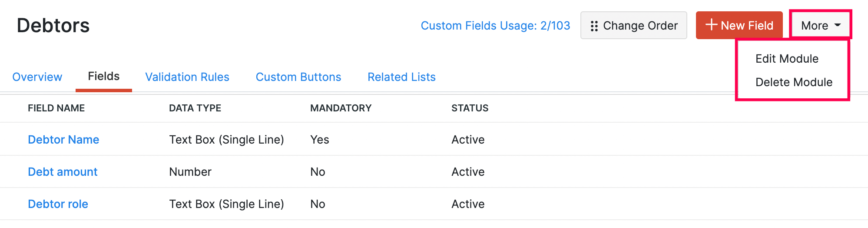This screenshot has height=228, width=868.
Task: Click the STATUS column header
Action: click(470, 108)
